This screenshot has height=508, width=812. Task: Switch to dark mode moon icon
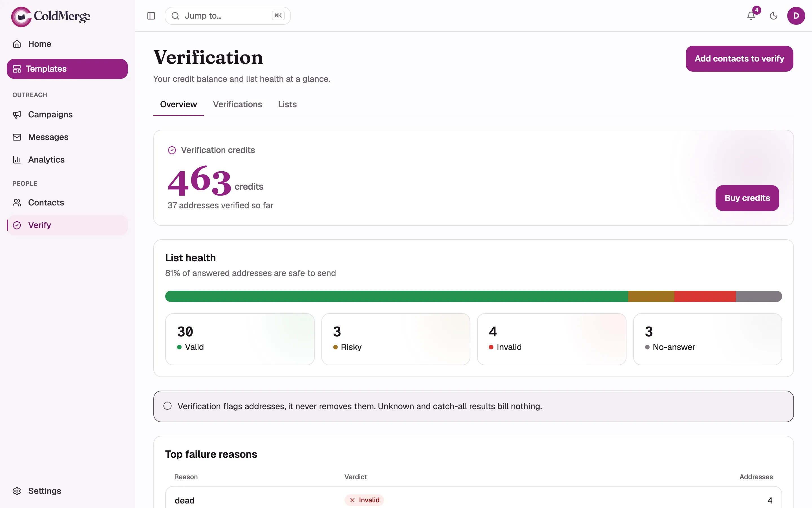click(x=773, y=16)
